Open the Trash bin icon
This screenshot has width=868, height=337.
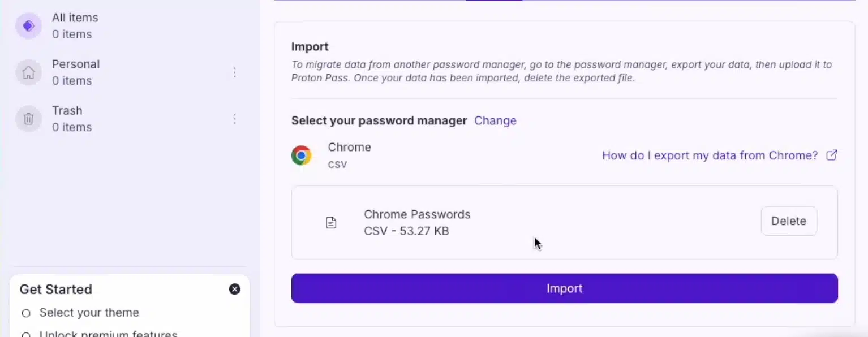[28, 119]
